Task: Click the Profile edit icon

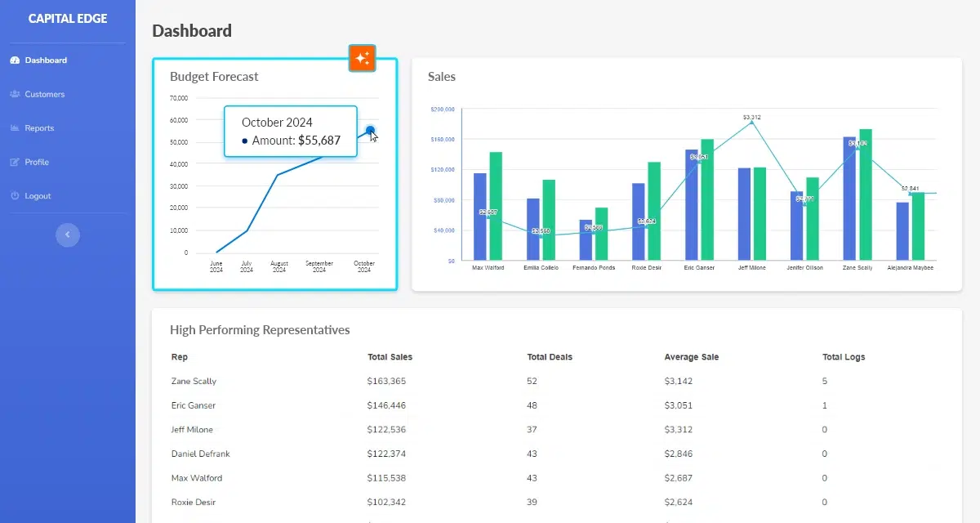Action: point(15,163)
